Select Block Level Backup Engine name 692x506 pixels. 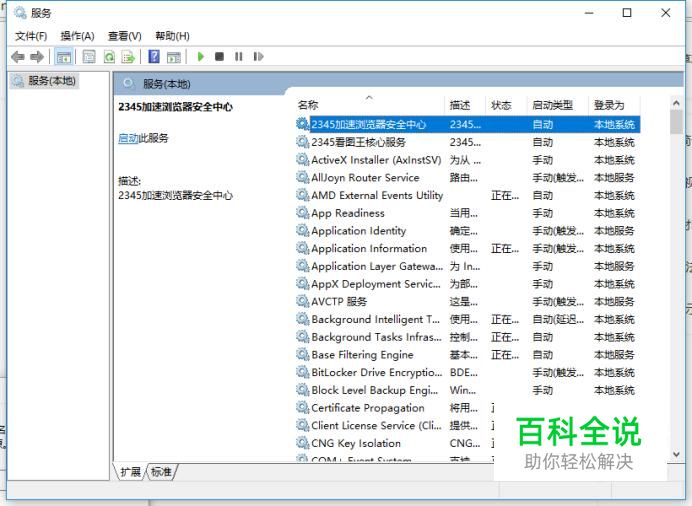tap(375, 390)
